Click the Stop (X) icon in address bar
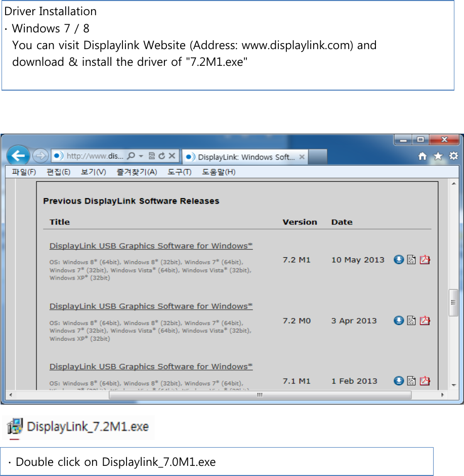The height and width of the screenshot is (476, 464). click(172, 156)
